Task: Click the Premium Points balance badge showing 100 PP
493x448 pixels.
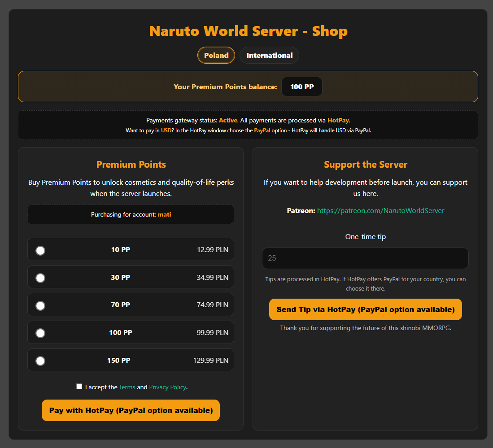Action: [301, 86]
